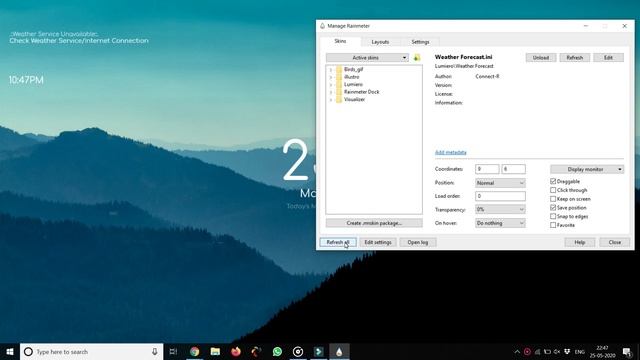Click the Refresh button for Weather Forecast.ini
The height and width of the screenshot is (360, 640).
point(574,58)
